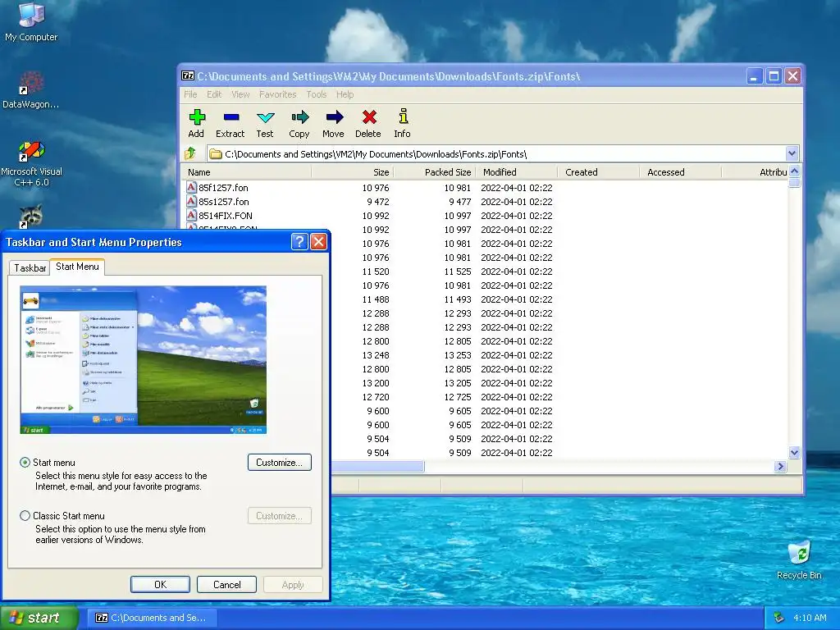Screen dimensions: 840x630
Task: Open the Help menu in 7-Zip
Action: tap(345, 94)
